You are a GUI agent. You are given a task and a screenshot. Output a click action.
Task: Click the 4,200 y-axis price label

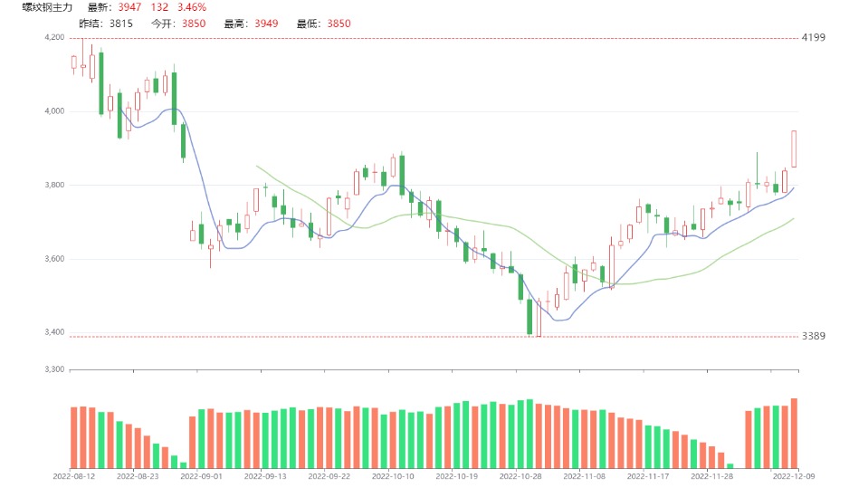(53, 38)
